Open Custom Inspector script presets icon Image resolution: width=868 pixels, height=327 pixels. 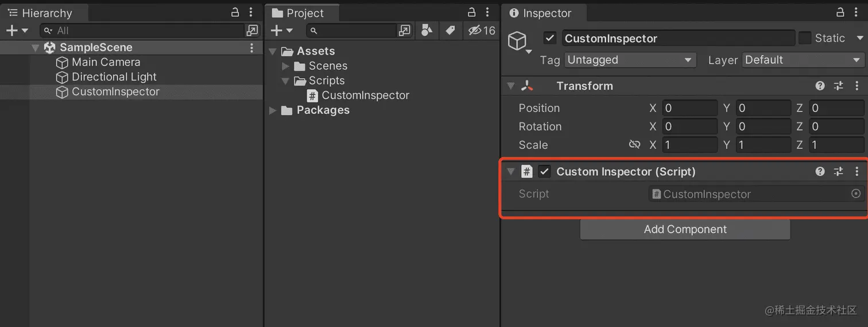[838, 171]
